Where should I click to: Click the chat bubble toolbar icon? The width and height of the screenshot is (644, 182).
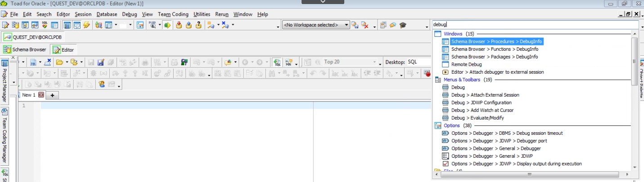pos(393,25)
